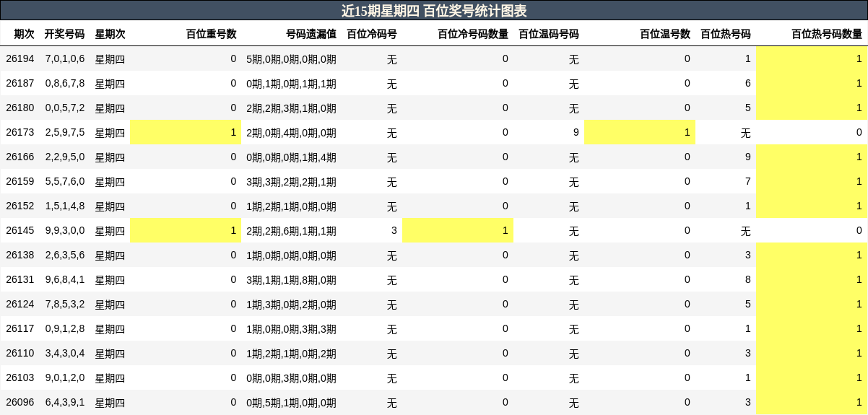Select period number 26138

pos(20,255)
